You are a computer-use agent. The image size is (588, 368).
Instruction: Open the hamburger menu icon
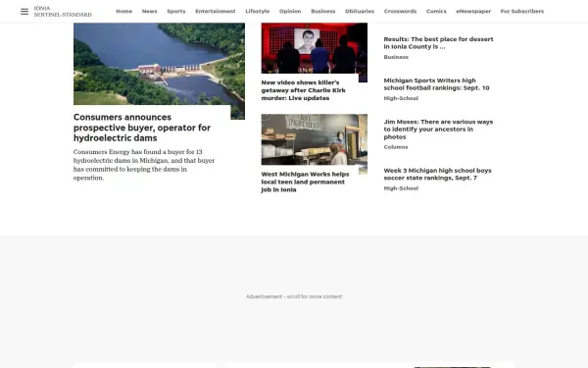coord(24,12)
